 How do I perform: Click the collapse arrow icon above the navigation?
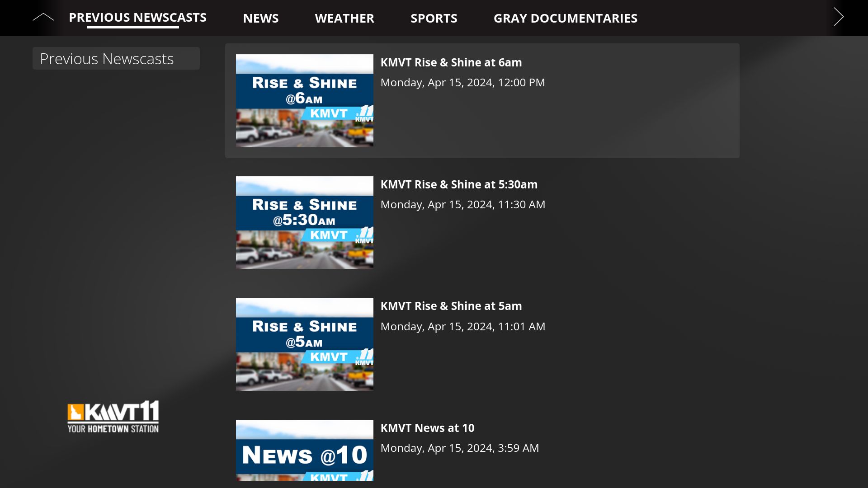(43, 17)
